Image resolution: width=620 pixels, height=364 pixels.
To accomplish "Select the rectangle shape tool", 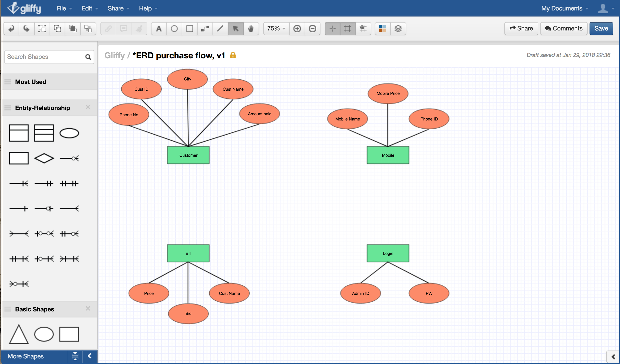I will 189,29.
